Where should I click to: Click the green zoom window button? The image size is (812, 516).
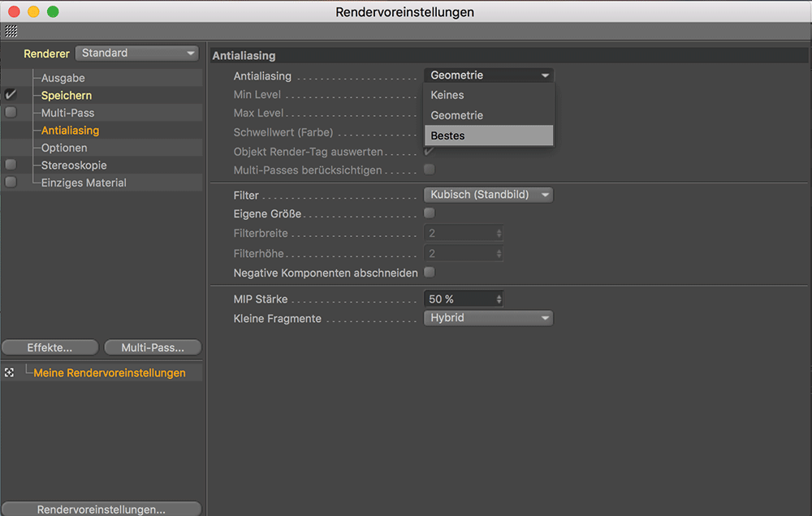click(53, 11)
